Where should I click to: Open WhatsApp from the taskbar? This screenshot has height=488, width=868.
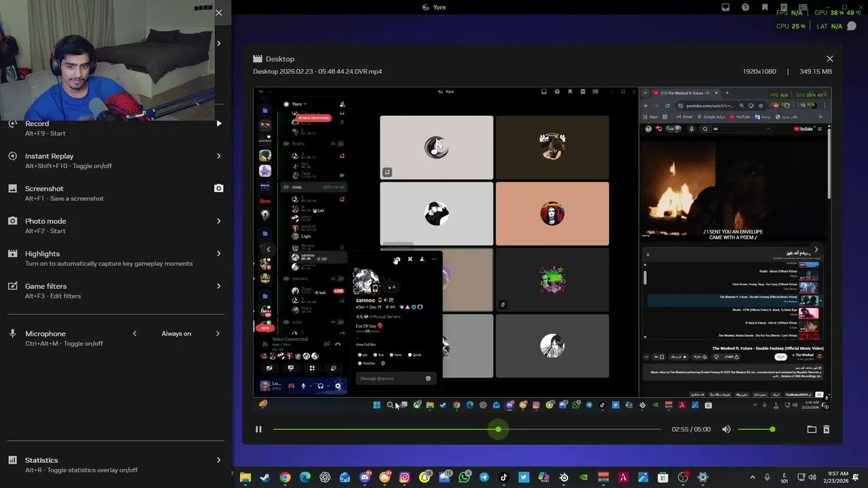click(x=464, y=478)
